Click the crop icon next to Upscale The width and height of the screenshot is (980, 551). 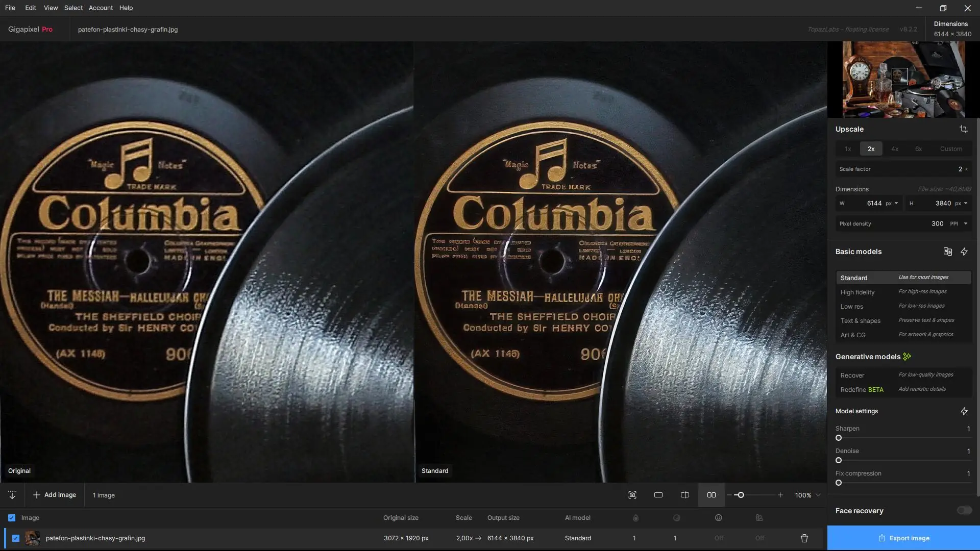click(x=963, y=129)
